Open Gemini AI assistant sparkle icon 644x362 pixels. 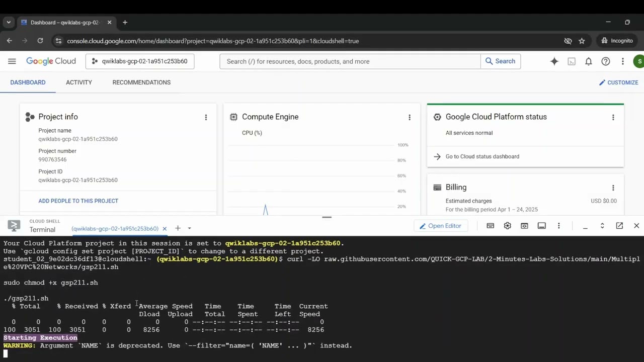click(554, 61)
